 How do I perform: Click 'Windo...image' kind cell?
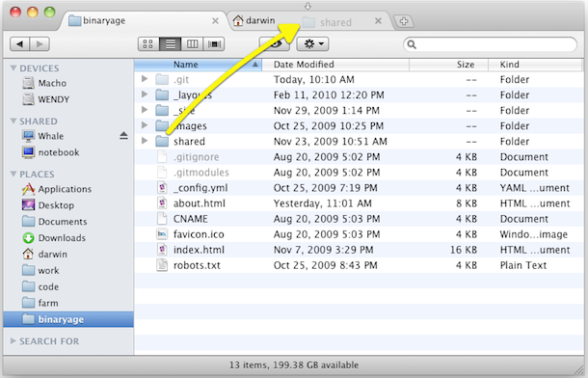[534, 234]
